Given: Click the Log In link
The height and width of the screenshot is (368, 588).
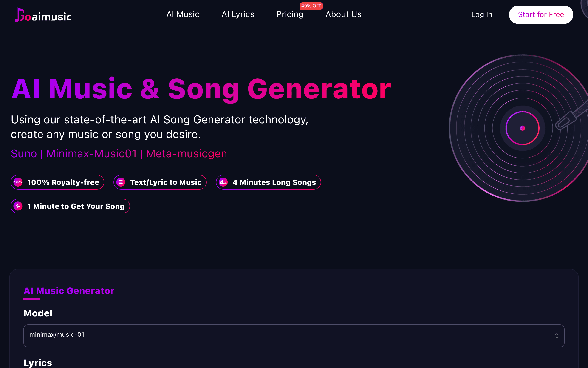Looking at the screenshot, I should pyautogui.click(x=482, y=14).
